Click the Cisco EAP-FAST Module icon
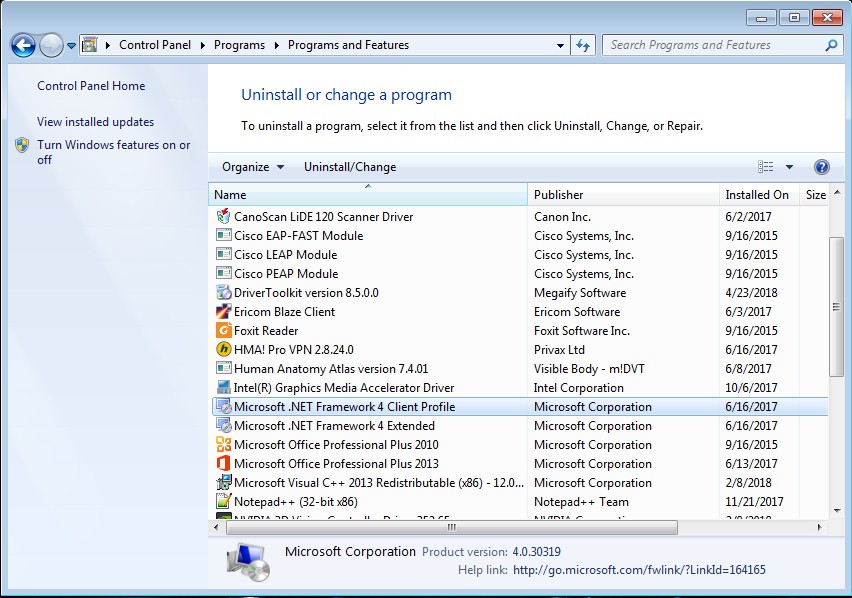The height and width of the screenshot is (598, 852). 223,235
